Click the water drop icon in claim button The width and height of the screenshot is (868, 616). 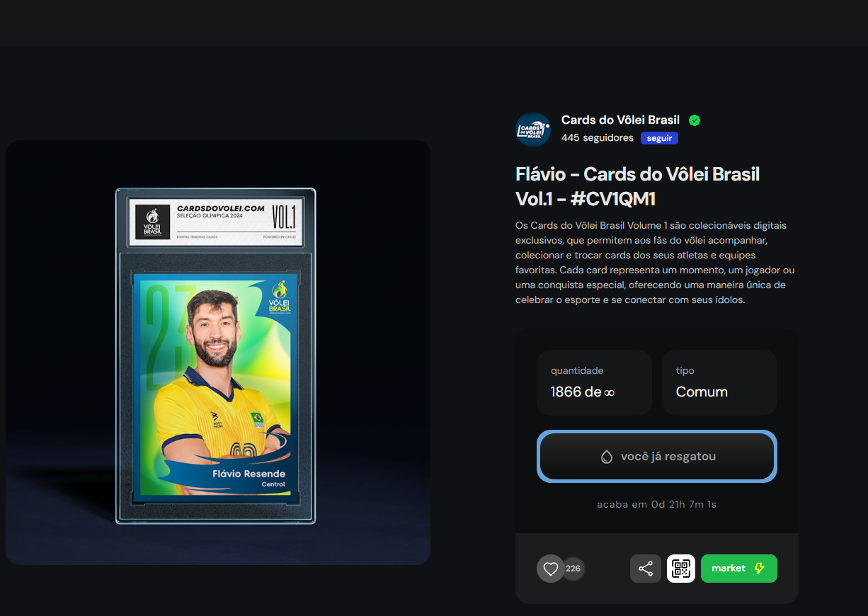(x=606, y=457)
